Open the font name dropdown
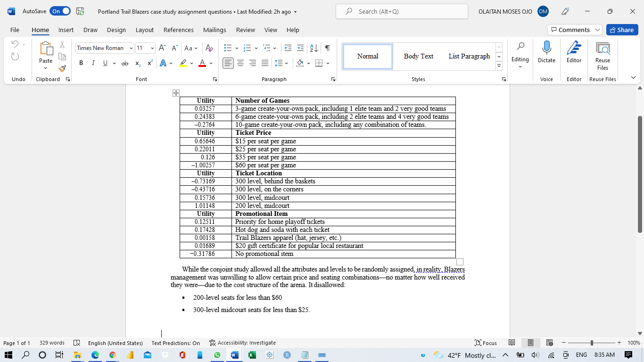This screenshot has height=362, width=644. point(131,48)
